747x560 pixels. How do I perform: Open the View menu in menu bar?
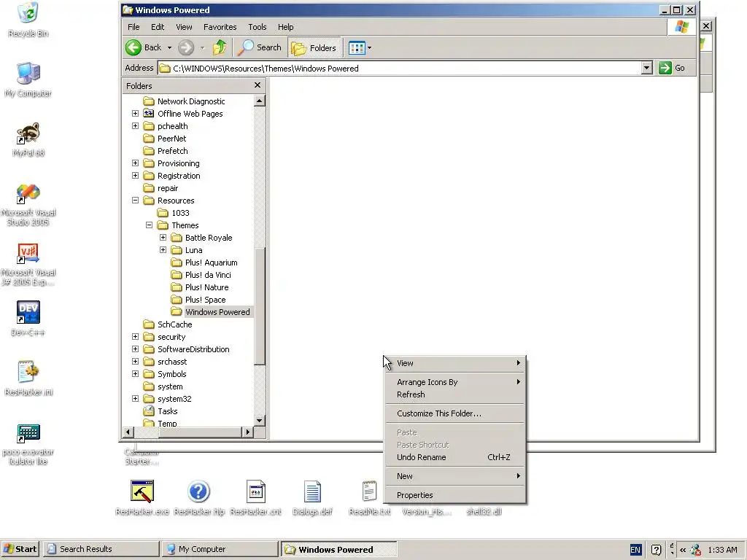pos(184,27)
